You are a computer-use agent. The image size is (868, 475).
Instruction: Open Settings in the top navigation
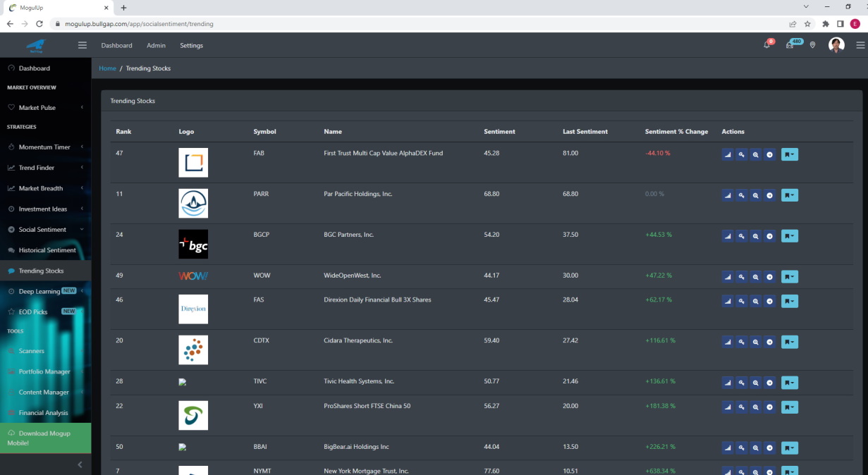coord(191,45)
